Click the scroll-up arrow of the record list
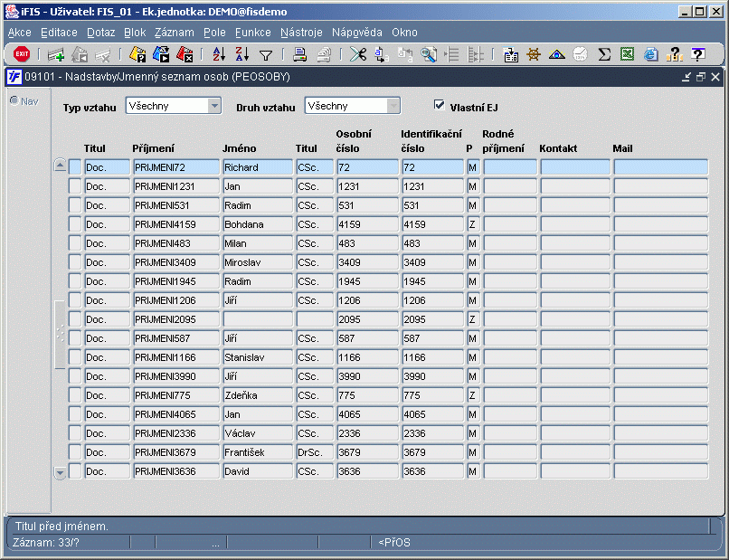Screen dimensions: 729x560 click(x=60, y=165)
